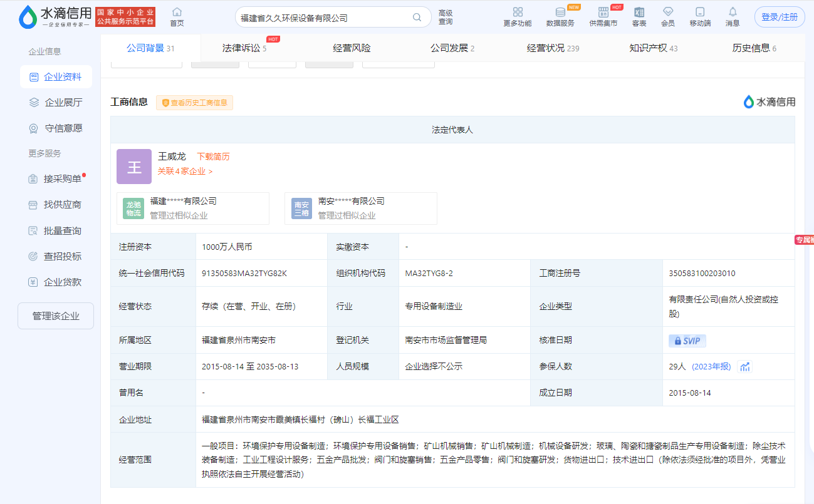Image resolution: width=814 pixels, height=504 pixels.
Task: Click the 守信意愿 badge icon
Action: 34,128
